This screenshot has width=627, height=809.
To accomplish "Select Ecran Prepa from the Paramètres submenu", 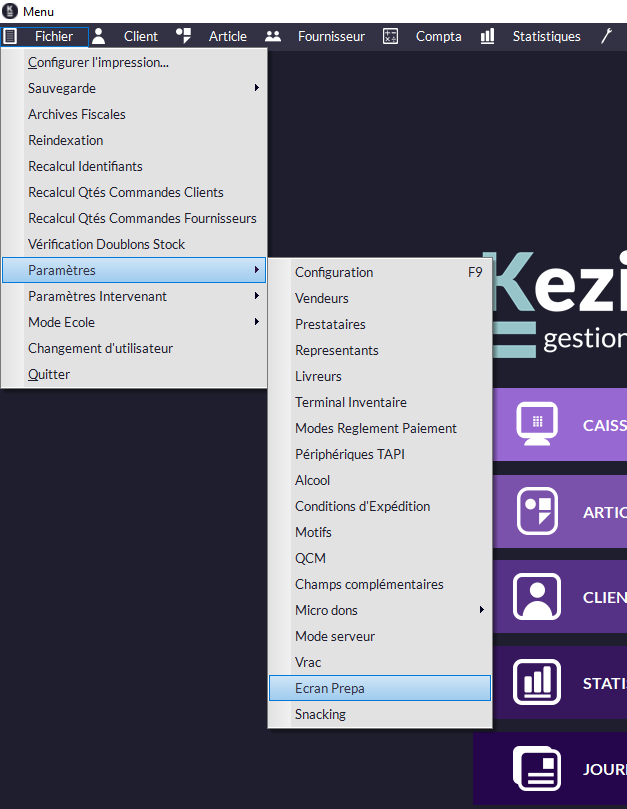I will coord(329,688).
